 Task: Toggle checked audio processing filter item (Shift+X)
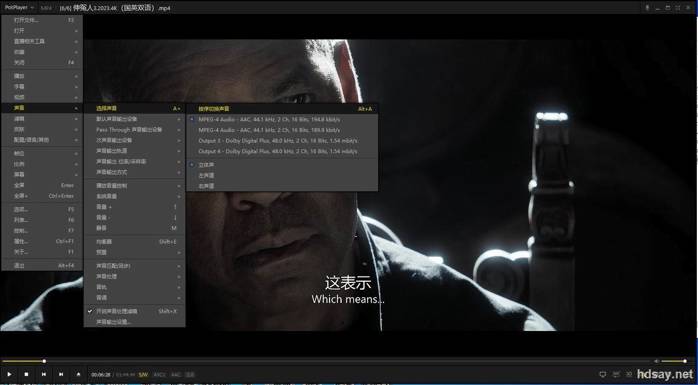(x=134, y=311)
